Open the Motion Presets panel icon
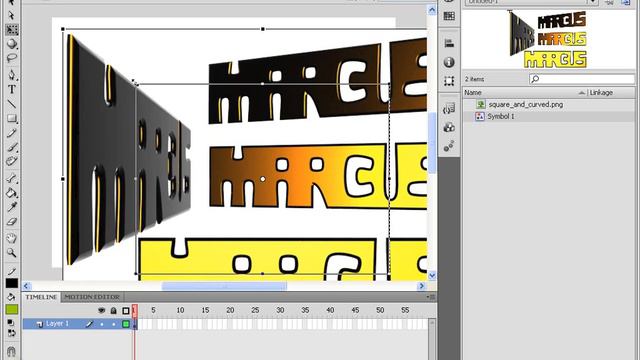Viewport: 640px width, 360px height. tap(449, 146)
